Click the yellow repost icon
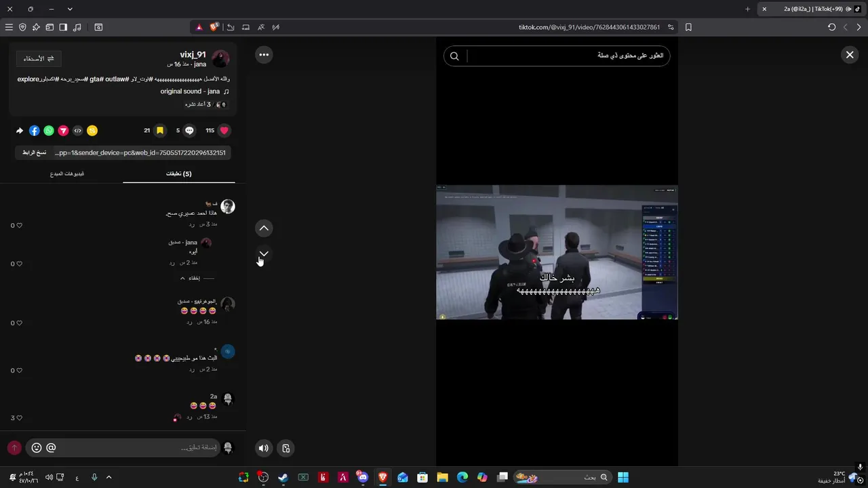 point(92,131)
